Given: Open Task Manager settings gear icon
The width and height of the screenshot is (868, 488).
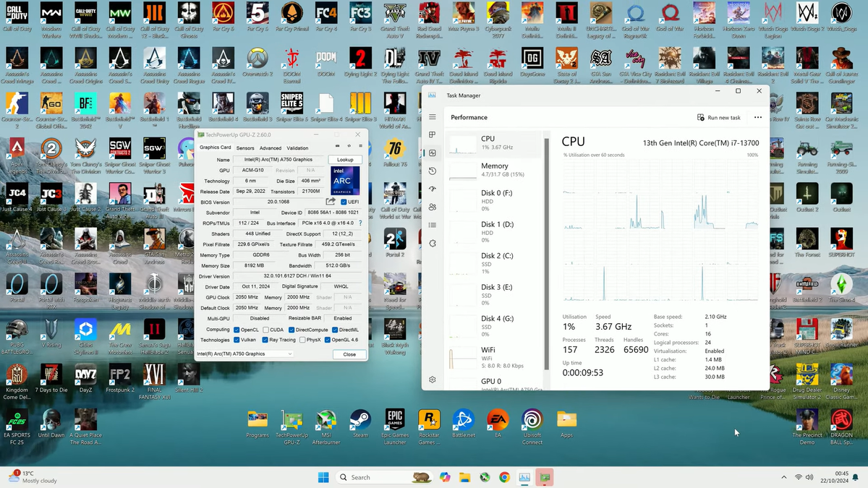Looking at the screenshot, I should pyautogui.click(x=433, y=380).
